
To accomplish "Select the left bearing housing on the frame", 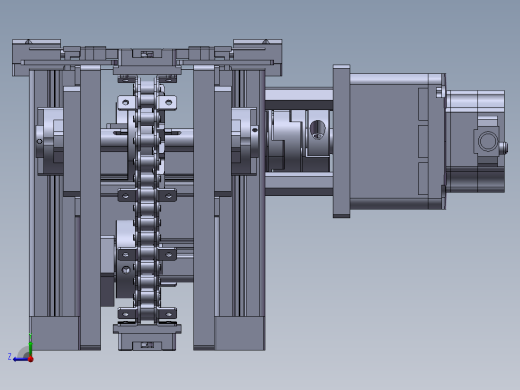I will (x=50, y=141).
